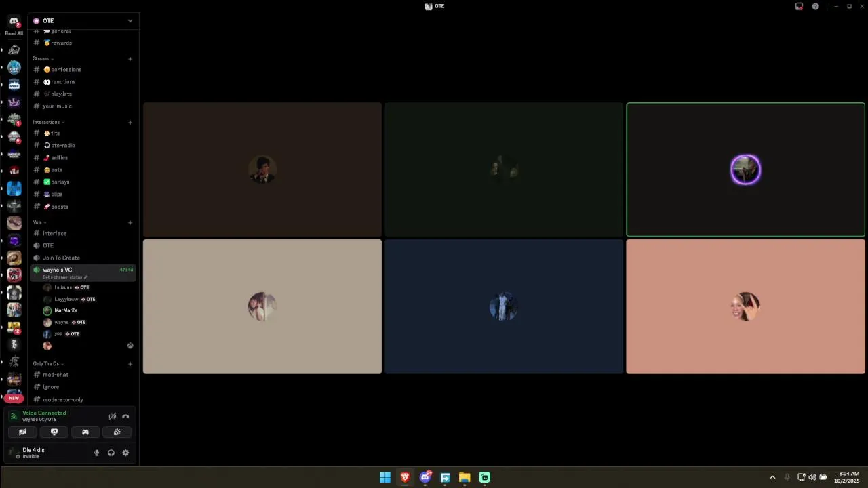Open User Settings gear
The image size is (868, 488).
(125, 453)
